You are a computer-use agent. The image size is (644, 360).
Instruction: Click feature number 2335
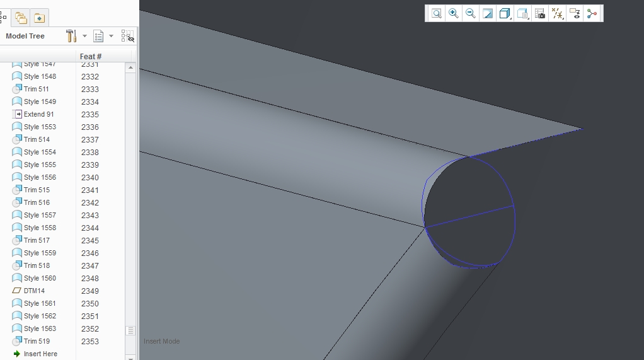tap(90, 115)
